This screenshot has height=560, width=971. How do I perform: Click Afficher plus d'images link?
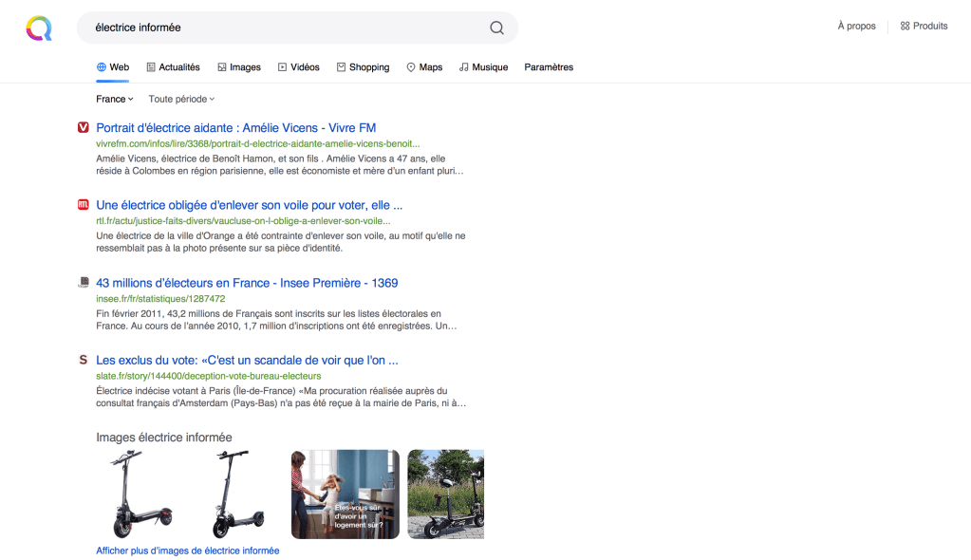[188, 551]
